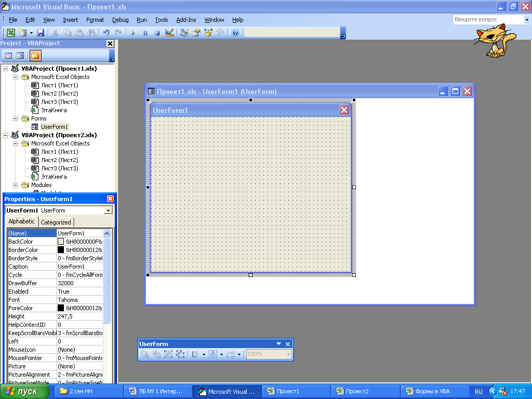Open the Tools menu
This screenshot has height=399, width=532.
point(162,20)
